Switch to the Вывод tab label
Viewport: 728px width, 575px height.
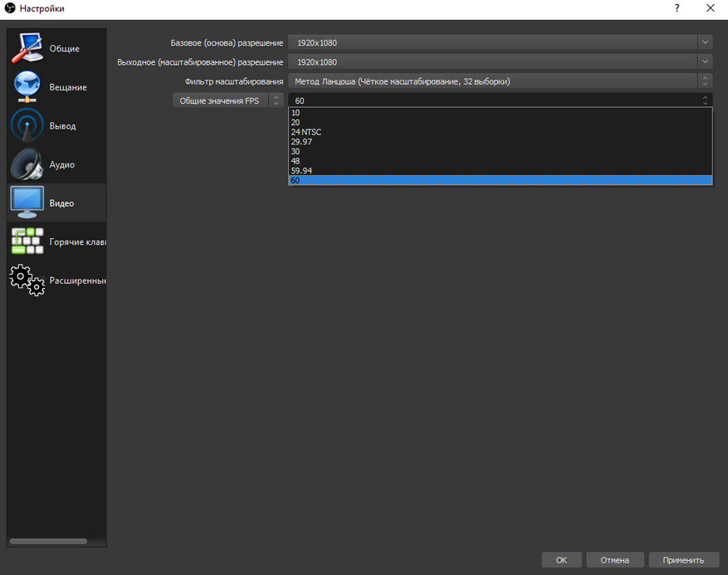pyautogui.click(x=63, y=126)
